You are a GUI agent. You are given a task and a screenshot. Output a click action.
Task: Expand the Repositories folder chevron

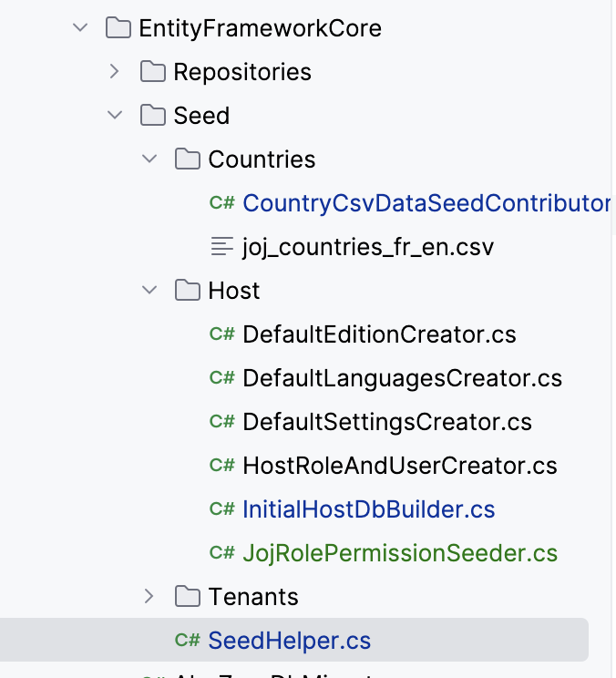click(x=115, y=72)
